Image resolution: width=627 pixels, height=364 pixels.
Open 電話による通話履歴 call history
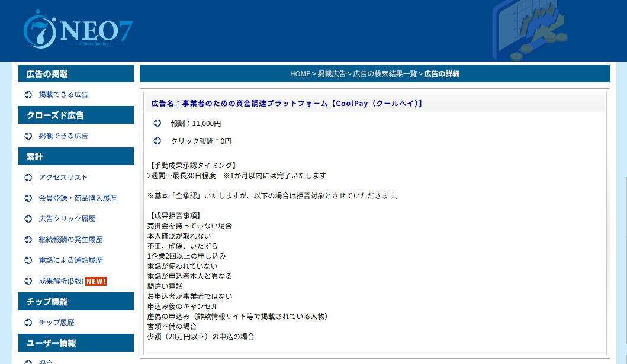tap(71, 260)
